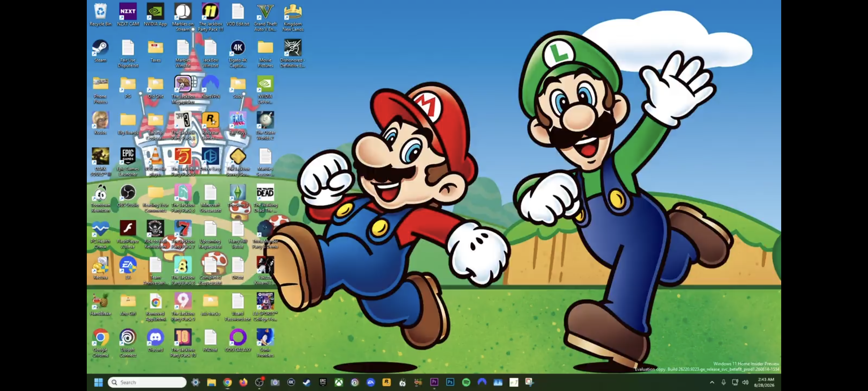Select the Rockstar Games desktop shortcut
Screen dimensions: 868x391
coord(210,126)
